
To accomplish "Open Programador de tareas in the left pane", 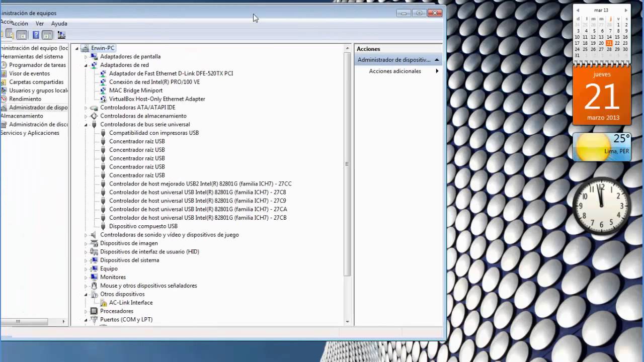I will (37, 65).
